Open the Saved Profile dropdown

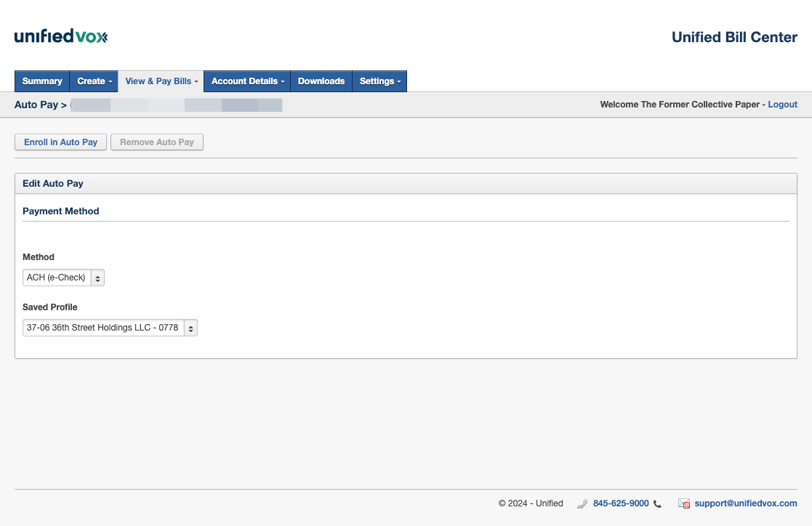(110, 328)
